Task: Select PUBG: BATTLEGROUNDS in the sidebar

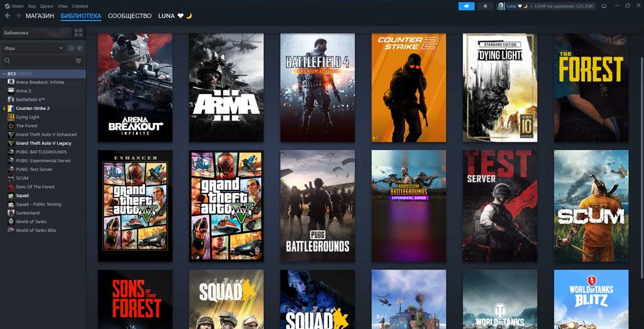Action: tap(41, 152)
